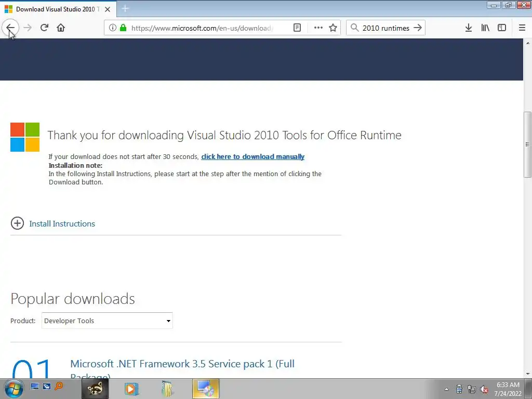
Task: Open the Firefox home page
Action: (61, 28)
